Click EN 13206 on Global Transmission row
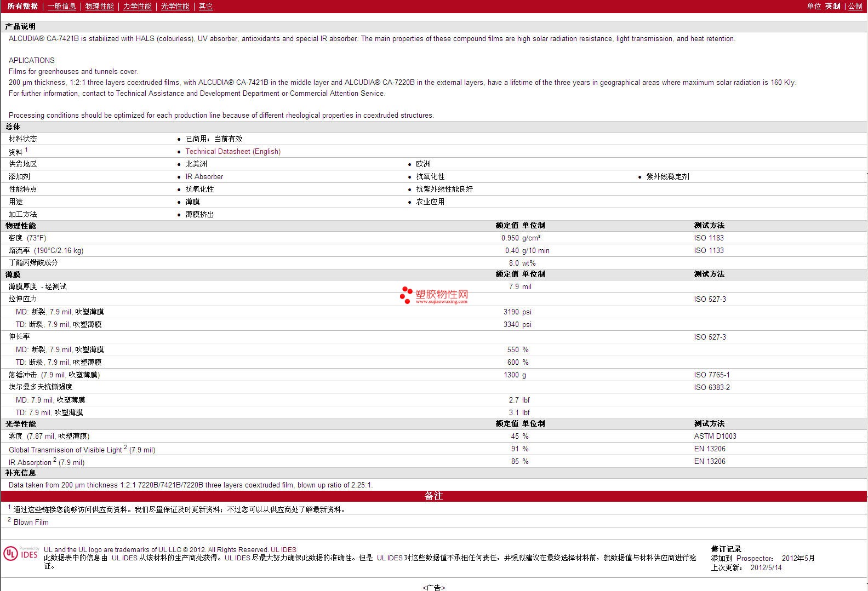868x591 pixels. [x=710, y=449]
